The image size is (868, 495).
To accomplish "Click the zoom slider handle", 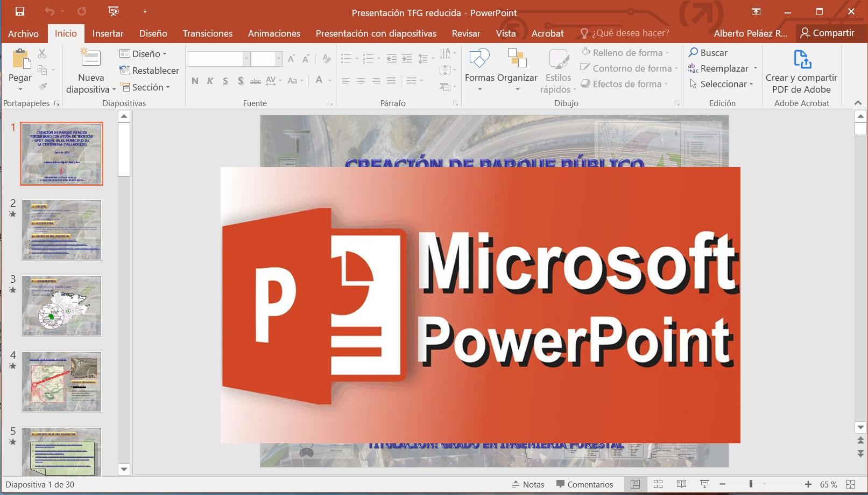I will [751, 484].
